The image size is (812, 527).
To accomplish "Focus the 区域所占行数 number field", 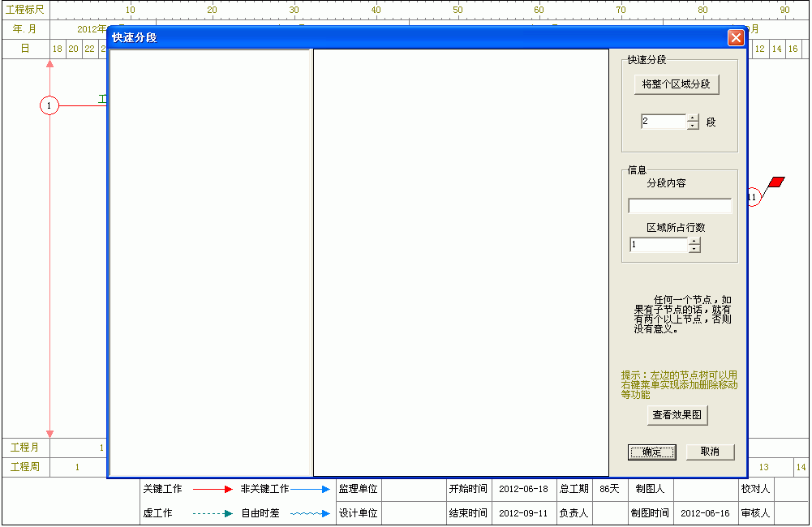I will (659, 245).
